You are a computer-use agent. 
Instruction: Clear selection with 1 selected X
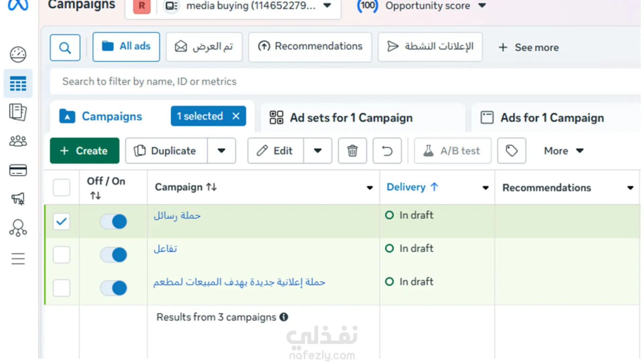coord(236,116)
